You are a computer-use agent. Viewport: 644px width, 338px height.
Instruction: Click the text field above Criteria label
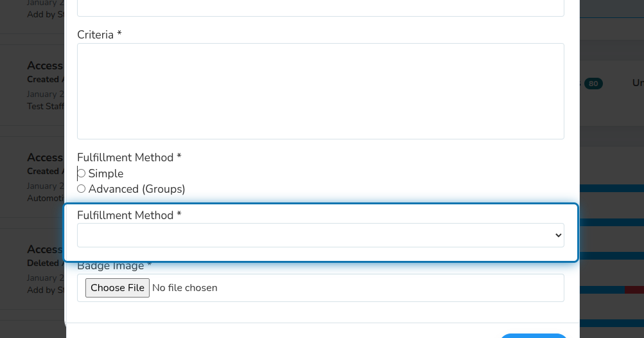[320, 8]
